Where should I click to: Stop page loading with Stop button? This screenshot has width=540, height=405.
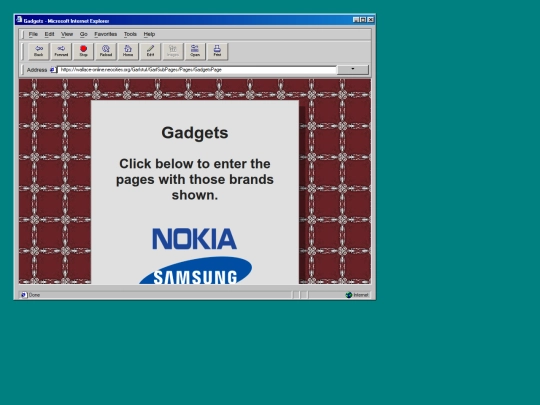(x=83, y=51)
